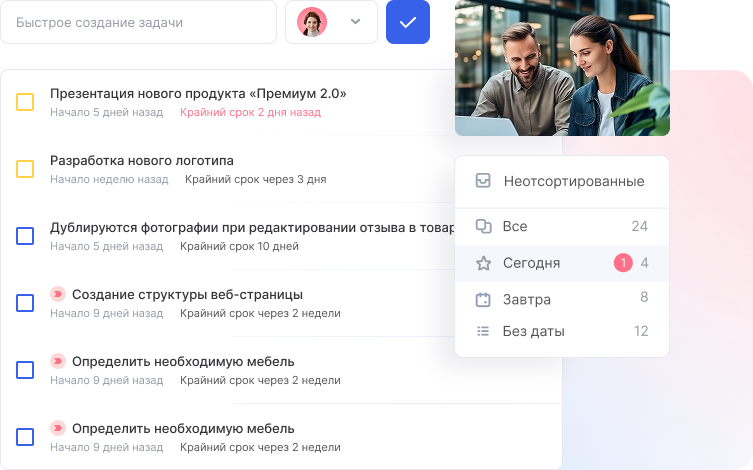Screen dimensions: 753x470
Task: Click the count 24 next to Все
Action: 639,226
